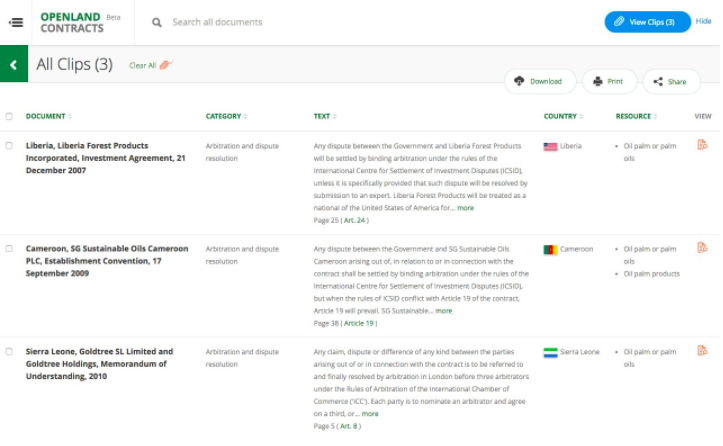The width and height of the screenshot is (723, 446).
Task: Sort by the COUNTRY column
Action: click(563, 116)
